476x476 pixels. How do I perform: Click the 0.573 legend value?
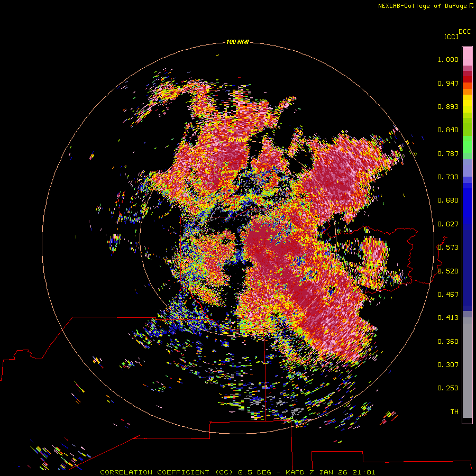tap(448, 248)
